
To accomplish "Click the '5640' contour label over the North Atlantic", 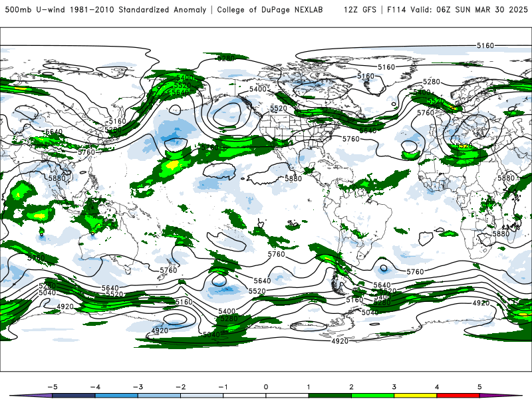I will click(x=368, y=130).
